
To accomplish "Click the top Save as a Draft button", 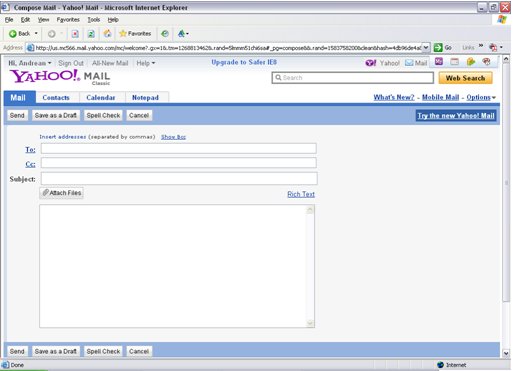I will click(x=56, y=115).
